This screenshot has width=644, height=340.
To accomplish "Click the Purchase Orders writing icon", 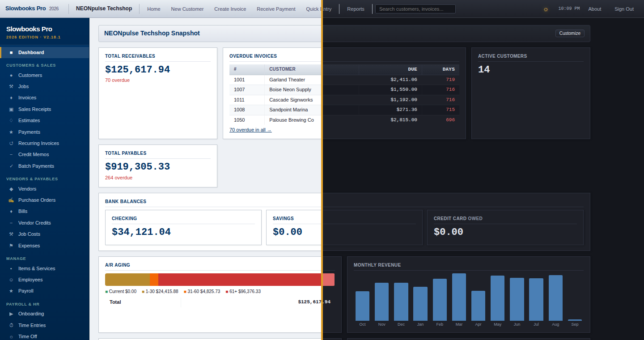I will pos(11,200).
